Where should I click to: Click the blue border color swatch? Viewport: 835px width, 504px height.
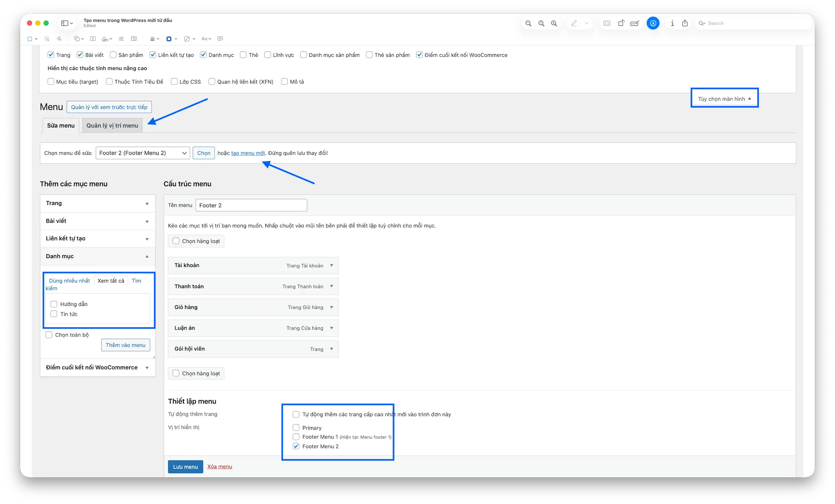(169, 39)
